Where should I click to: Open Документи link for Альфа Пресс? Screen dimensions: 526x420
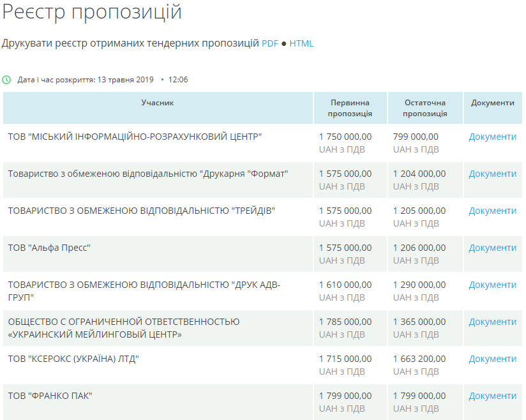pyautogui.click(x=492, y=248)
